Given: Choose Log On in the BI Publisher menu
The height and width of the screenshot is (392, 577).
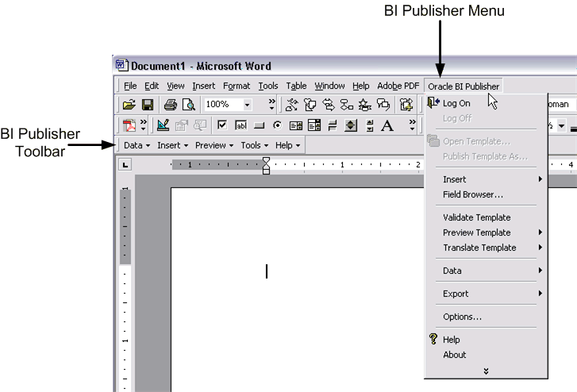Looking at the screenshot, I should (x=486, y=103).
